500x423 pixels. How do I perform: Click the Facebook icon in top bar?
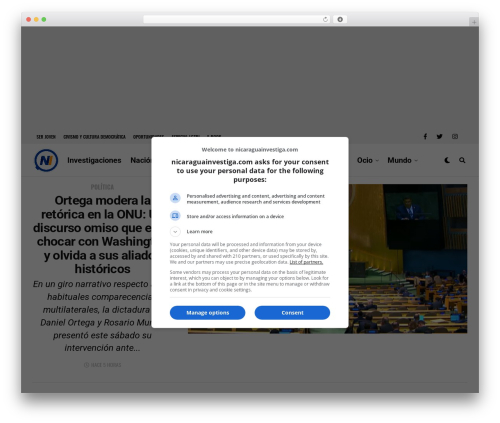(x=425, y=136)
